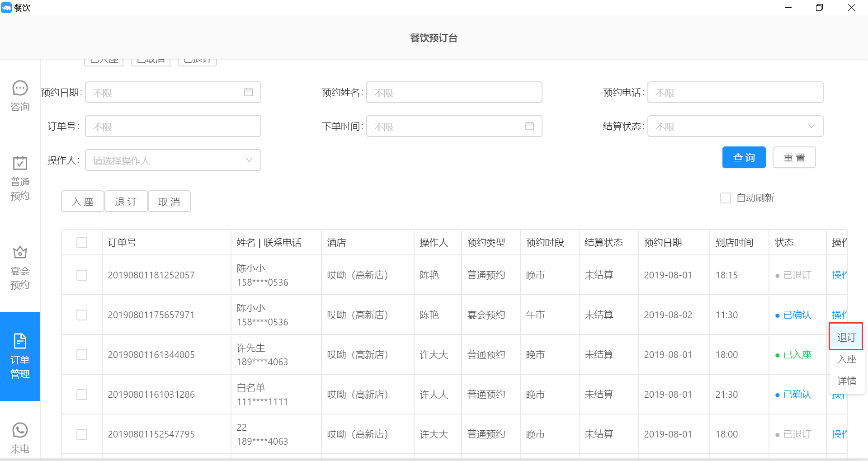This screenshot has width=868, height=461.
Task: Click the blue 查询 button
Action: point(744,157)
